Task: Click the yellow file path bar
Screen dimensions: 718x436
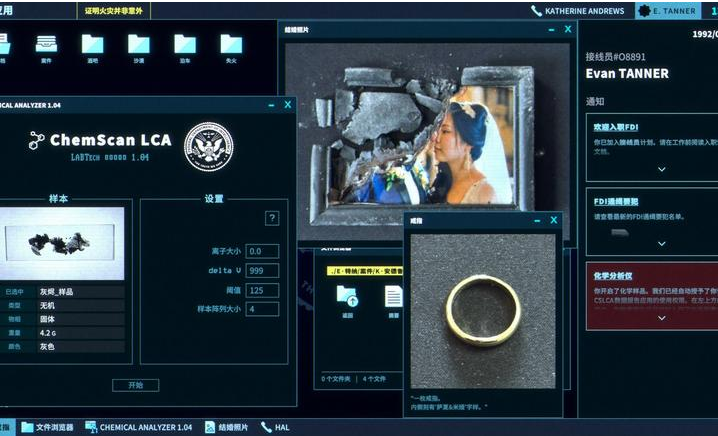Action: (x=365, y=271)
